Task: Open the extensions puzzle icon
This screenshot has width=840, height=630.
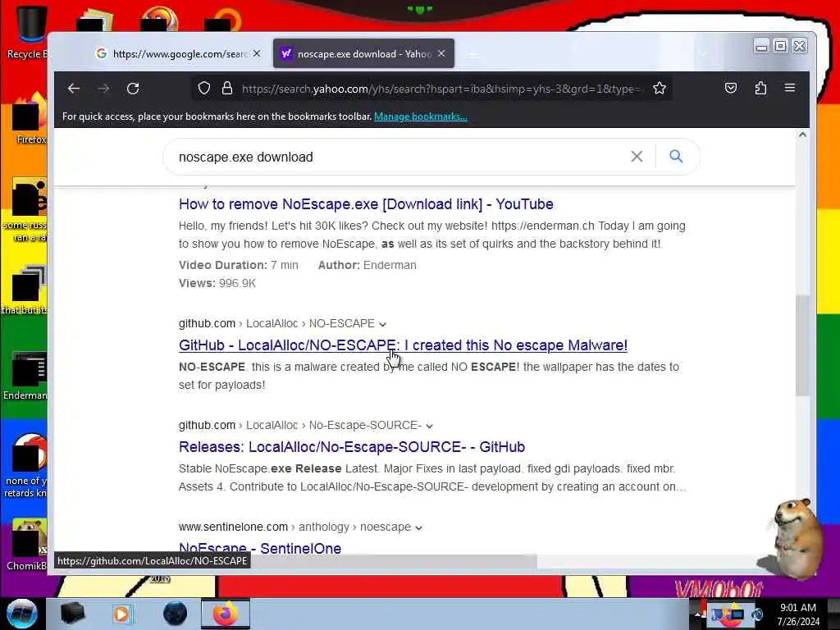Action: point(760,88)
